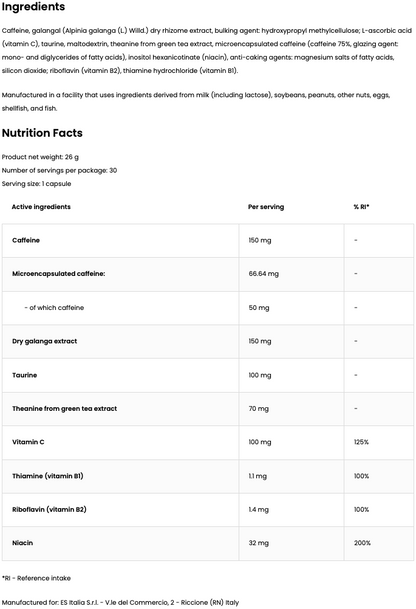Image resolution: width=416 pixels, height=609 pixels.
Task: Select the Microencapsulated caffeine row label
Action: (59, 273)
